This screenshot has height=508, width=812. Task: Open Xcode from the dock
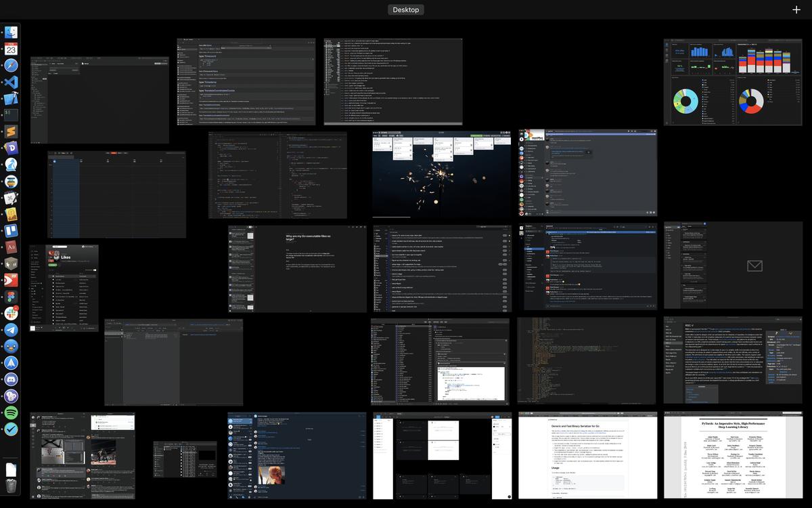(x=11, y=98)
